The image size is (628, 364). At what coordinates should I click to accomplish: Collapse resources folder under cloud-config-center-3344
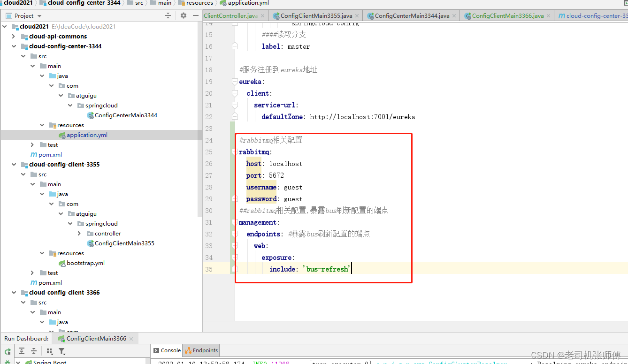(42, 125)
